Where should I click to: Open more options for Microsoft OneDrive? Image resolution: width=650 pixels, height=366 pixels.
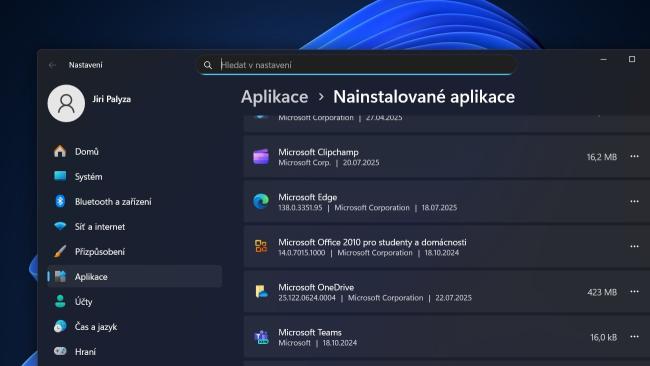pyautogui.click(x=634, y=291)
